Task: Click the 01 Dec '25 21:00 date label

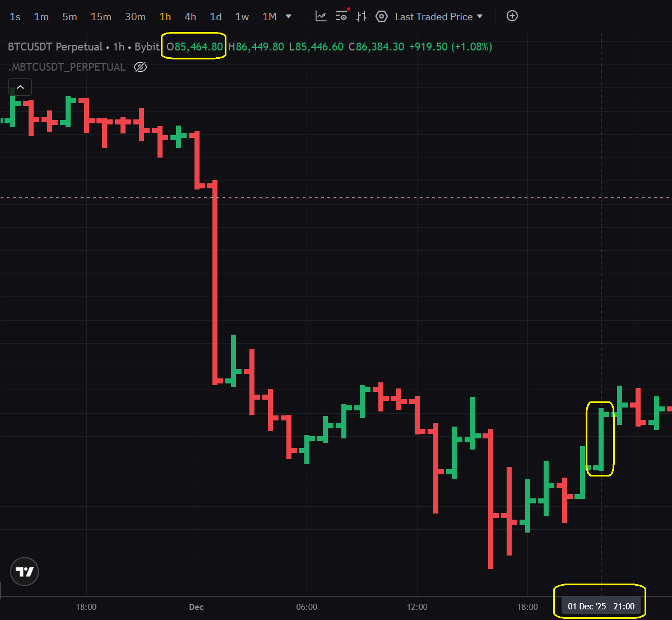Action: (x=600, y=607)
